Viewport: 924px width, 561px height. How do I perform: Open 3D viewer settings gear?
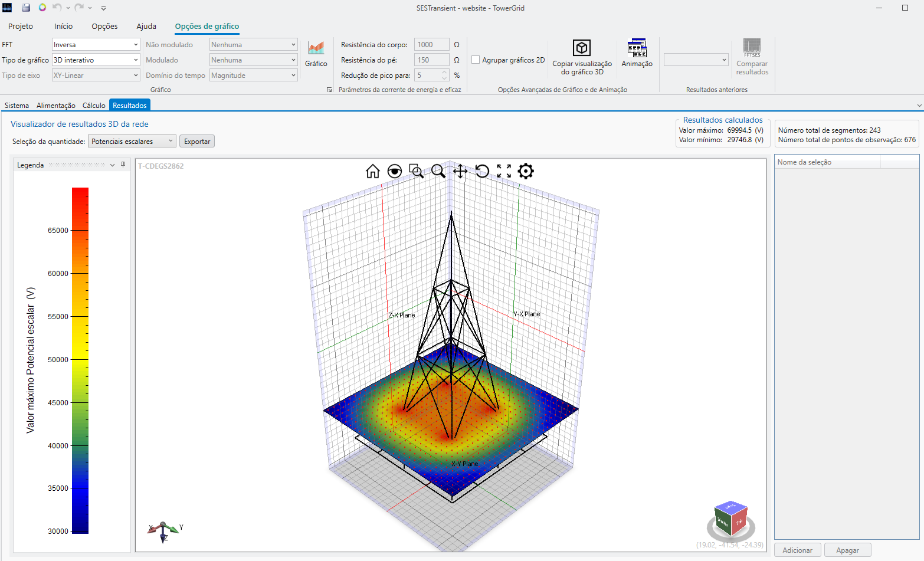point(526,171)
